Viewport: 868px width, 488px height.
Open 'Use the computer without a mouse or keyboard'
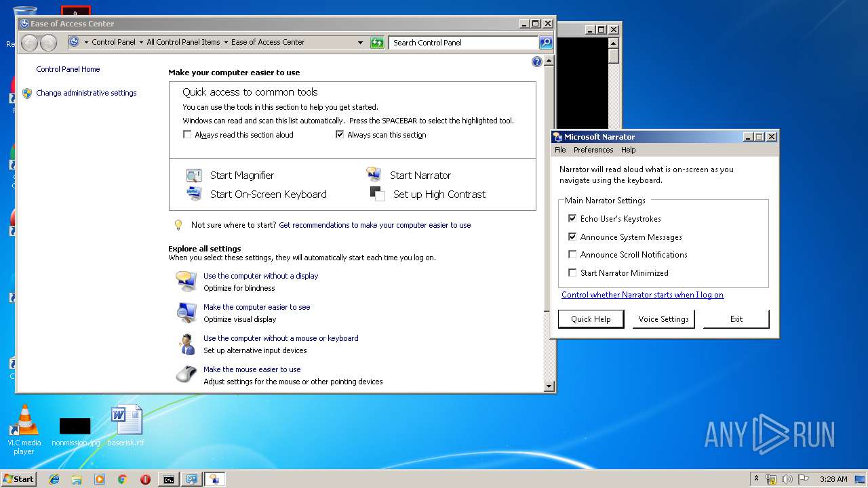pyautogui.click(x=281, y=338)
